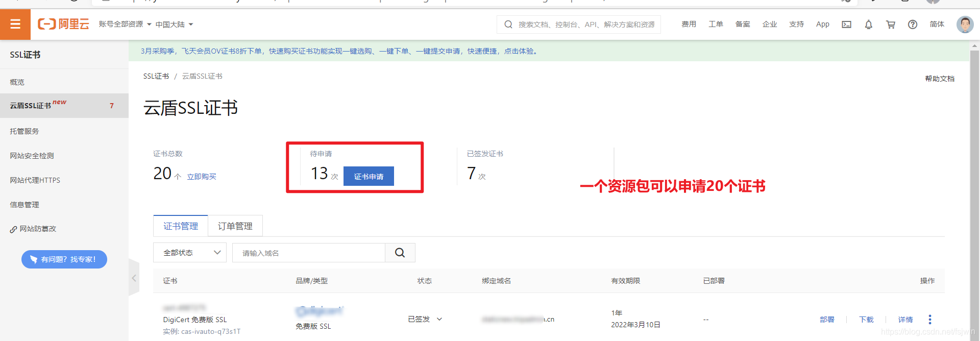
Task: Open the more actions vertical dots
Action: (x=930, y=320)
